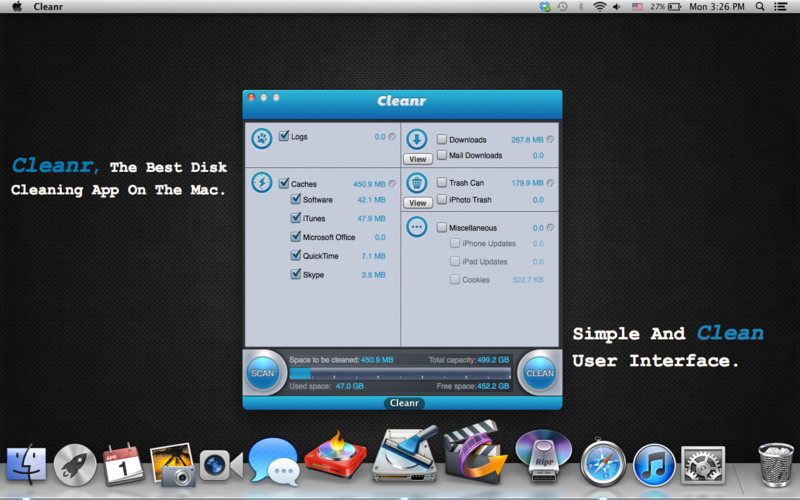Open the Ripr disc app in dock
Screen dimensions: 800x500
(x=543, y=455)
